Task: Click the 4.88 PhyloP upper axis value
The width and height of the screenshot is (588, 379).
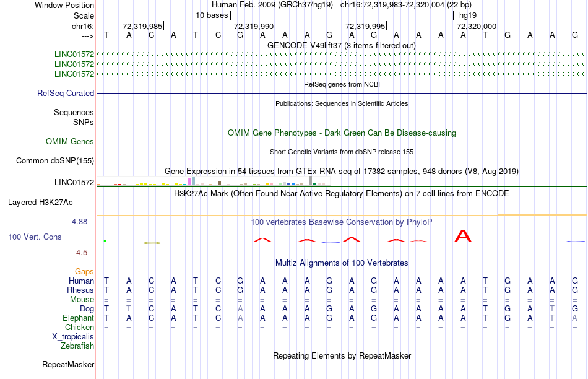Action: (x=79, y=222)
